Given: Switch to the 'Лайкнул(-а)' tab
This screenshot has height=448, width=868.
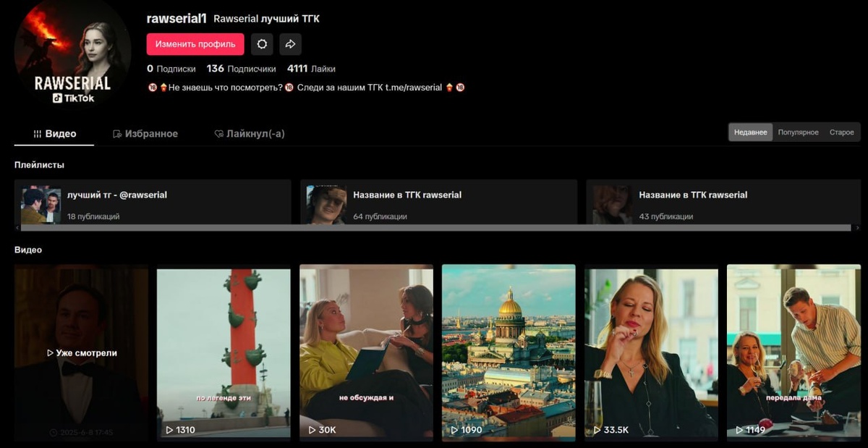Looking at the screenshot, I should pyautogui.click(x=250, y=134).
